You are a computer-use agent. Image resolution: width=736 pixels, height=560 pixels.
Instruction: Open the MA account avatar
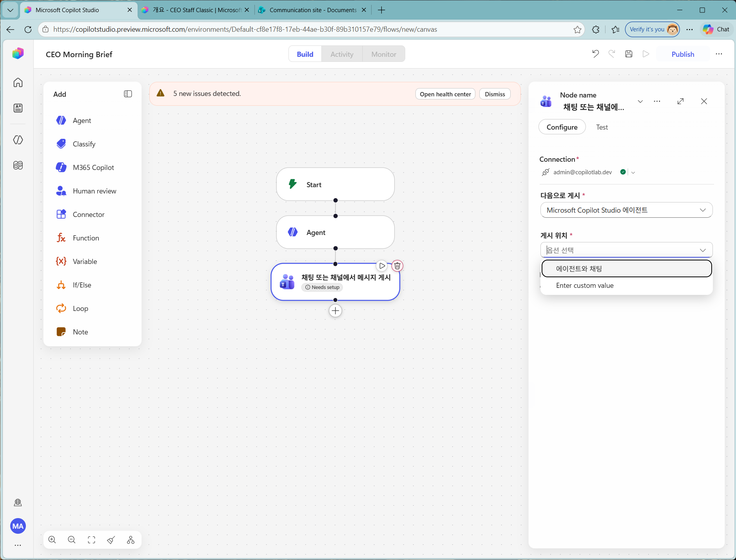pos(18,526)
